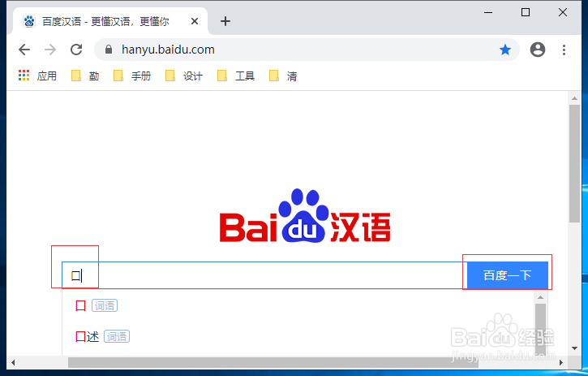Click suggestion list scrollbar up arrow
588x376 pixels.
click(540, 297)
